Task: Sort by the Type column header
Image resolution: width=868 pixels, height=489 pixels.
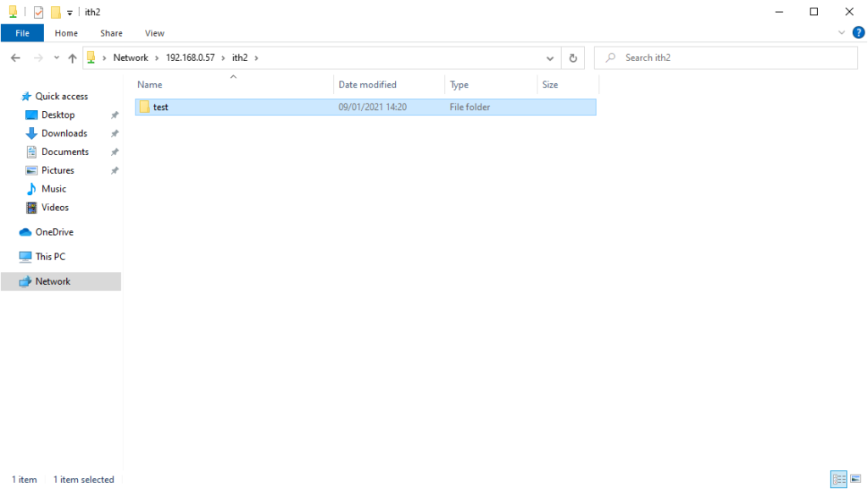Action: 459,85
